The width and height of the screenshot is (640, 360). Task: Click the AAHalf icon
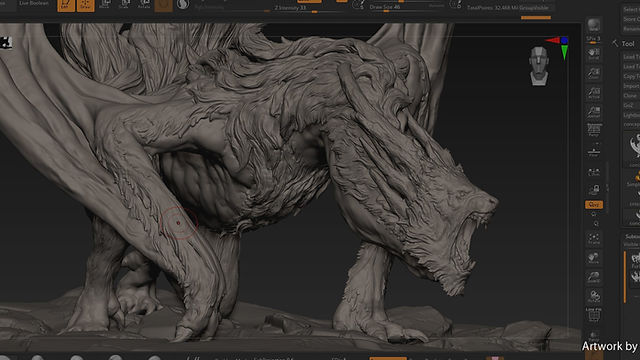coord(593,112)
